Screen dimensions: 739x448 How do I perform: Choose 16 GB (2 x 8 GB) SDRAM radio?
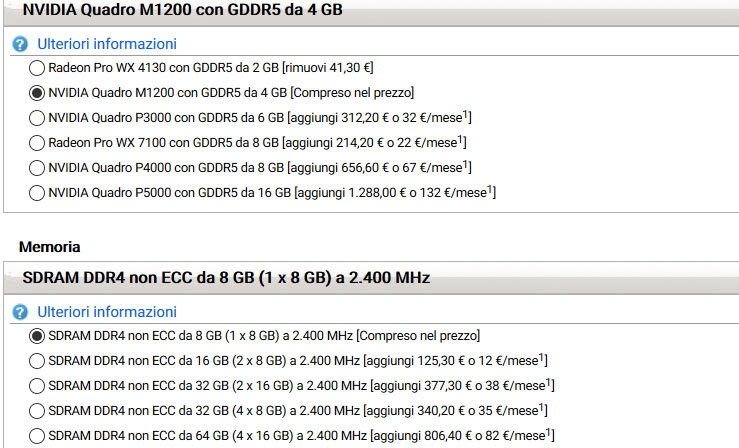click(37, 360)
